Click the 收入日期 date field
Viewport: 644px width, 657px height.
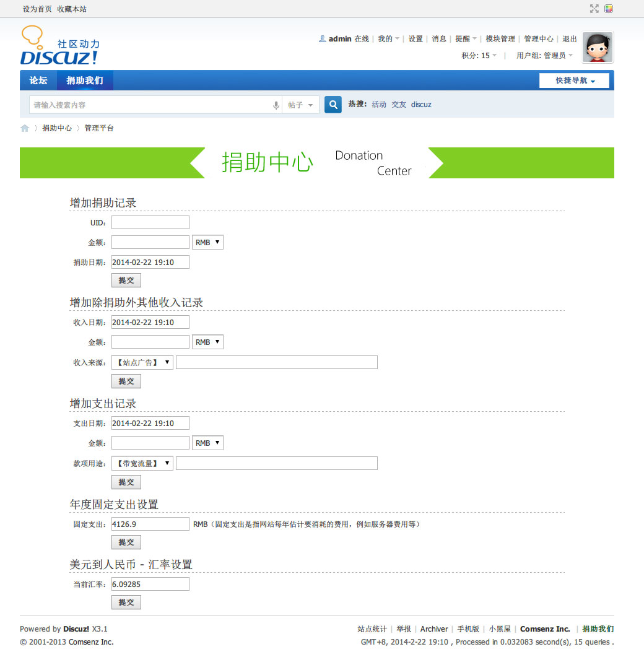coord(150,322)
